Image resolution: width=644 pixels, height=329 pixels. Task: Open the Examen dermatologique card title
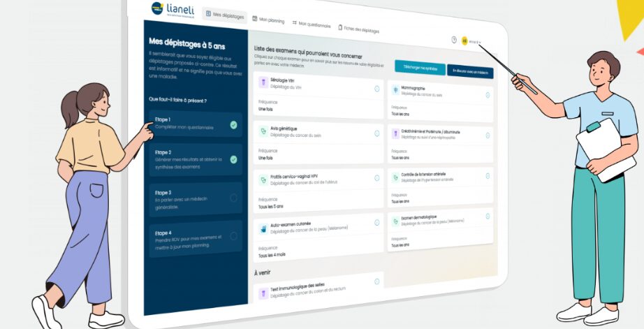point(418,217)
